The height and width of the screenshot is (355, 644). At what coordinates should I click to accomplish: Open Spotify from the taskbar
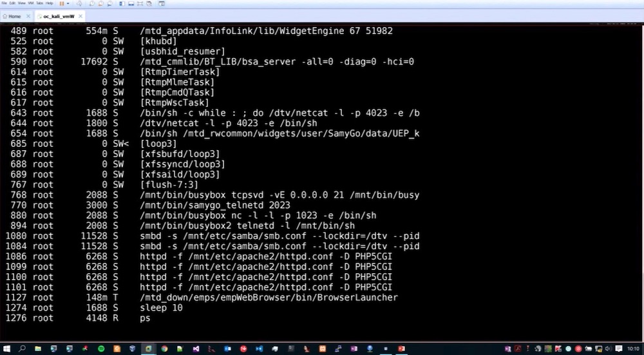tap(101, 349)
